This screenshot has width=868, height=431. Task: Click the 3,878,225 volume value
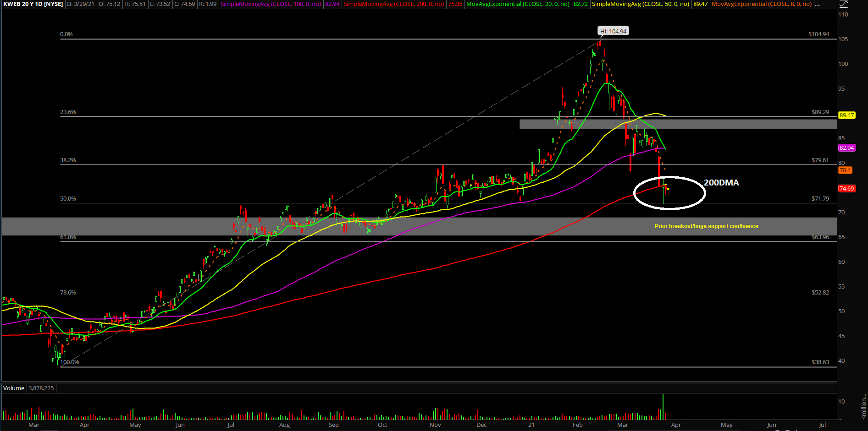pyautogui.click(x=41, y=388)
